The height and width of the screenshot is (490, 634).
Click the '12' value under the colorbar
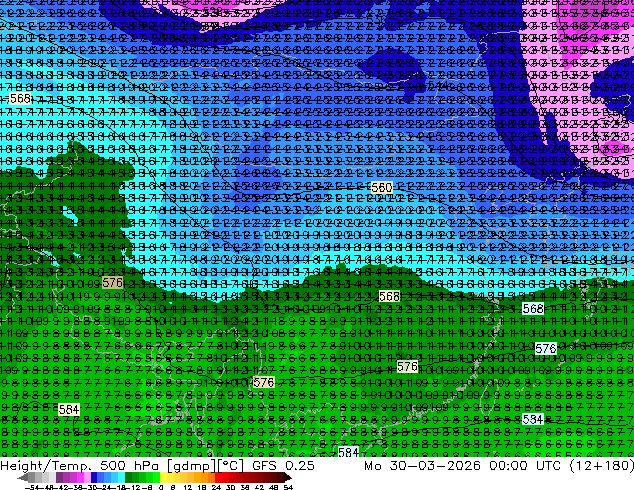coord(188,487)
